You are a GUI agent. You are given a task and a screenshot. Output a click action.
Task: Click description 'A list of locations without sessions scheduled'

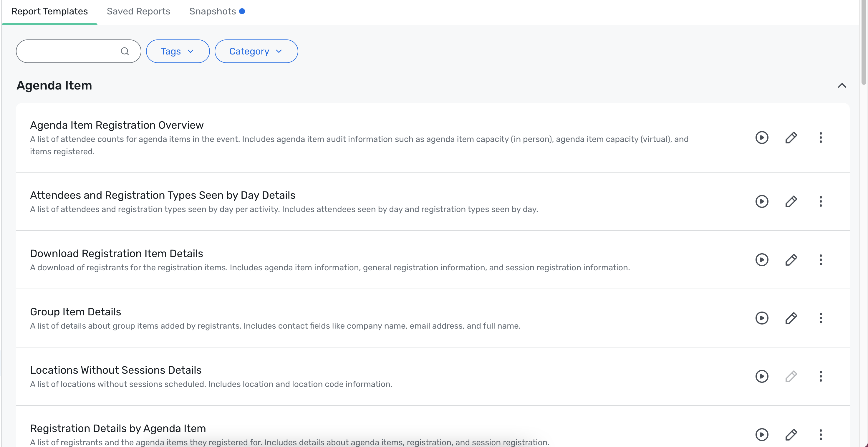coord(211,384)
